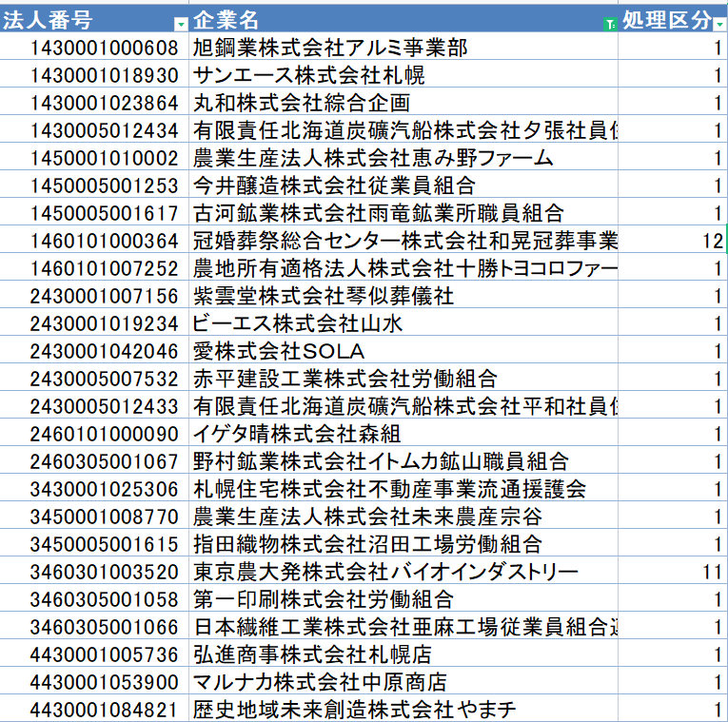
Task: Select the 処理区分 value 11
Action: point(673,570)
